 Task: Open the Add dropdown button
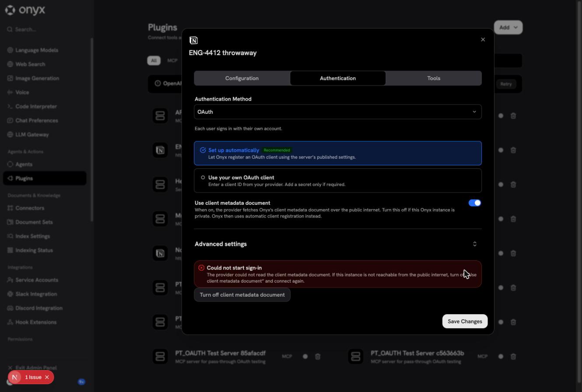point(508,28)
